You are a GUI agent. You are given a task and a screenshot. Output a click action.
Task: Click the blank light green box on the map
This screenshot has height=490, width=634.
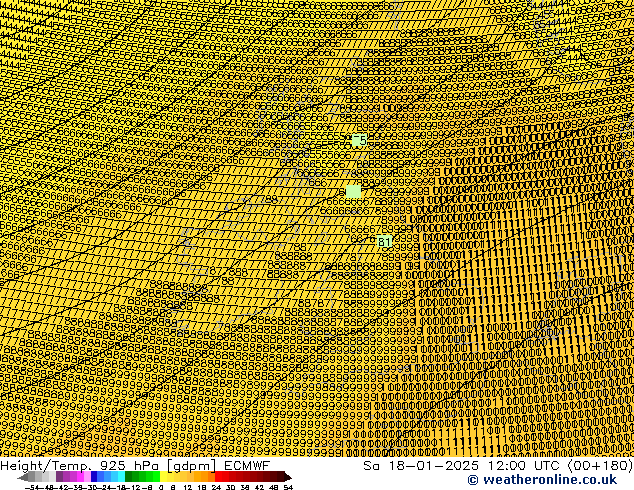tap(353, 192)
